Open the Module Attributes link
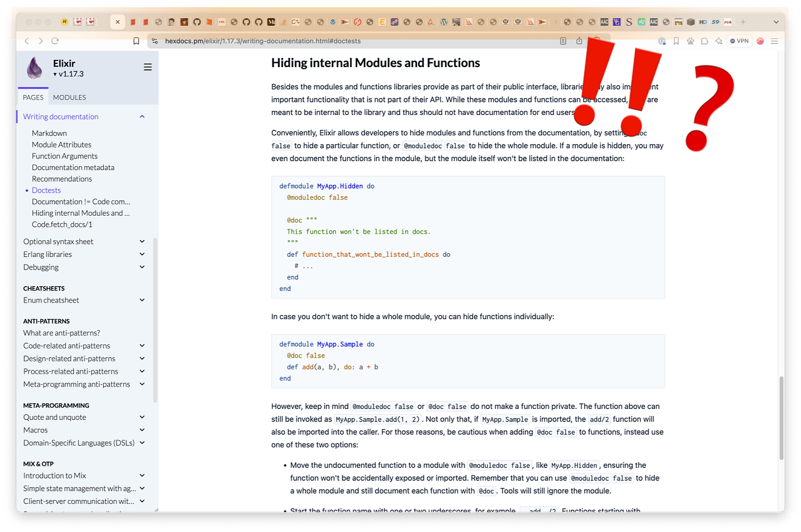 [62, 145]
